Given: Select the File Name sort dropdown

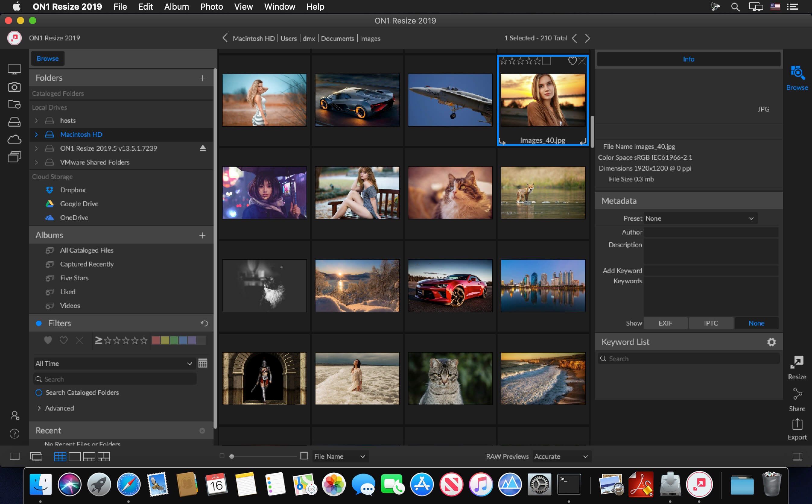Looking at the screenshot, I should click(338, 456).
